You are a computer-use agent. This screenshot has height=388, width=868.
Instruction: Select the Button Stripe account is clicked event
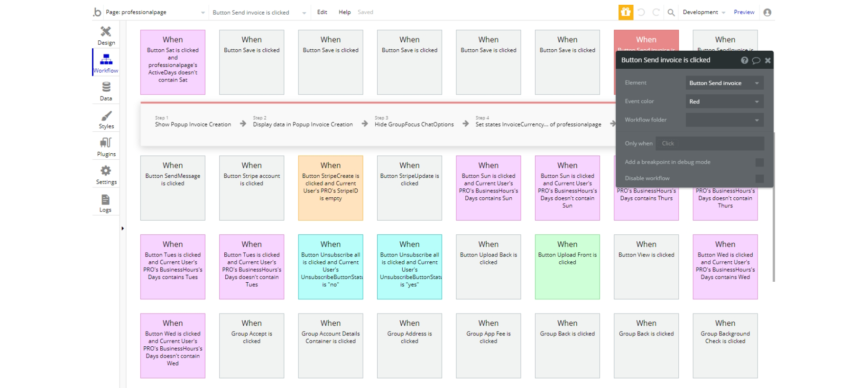coord(251,188)
